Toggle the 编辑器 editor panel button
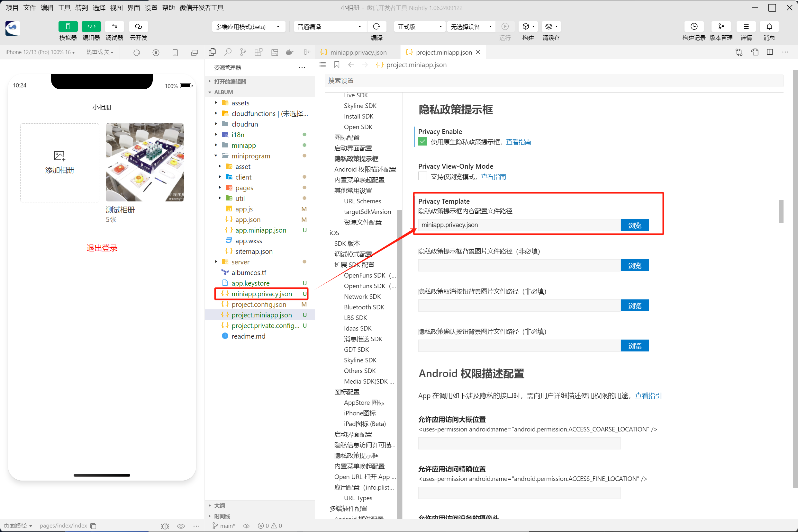 click(91, 26)
